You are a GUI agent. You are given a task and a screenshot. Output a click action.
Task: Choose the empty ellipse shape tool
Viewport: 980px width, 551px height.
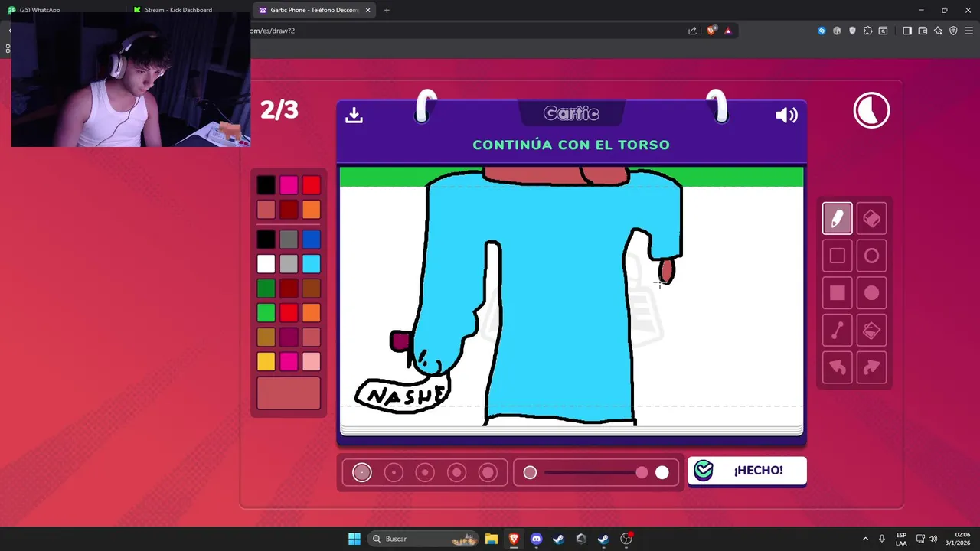point(871,256)
